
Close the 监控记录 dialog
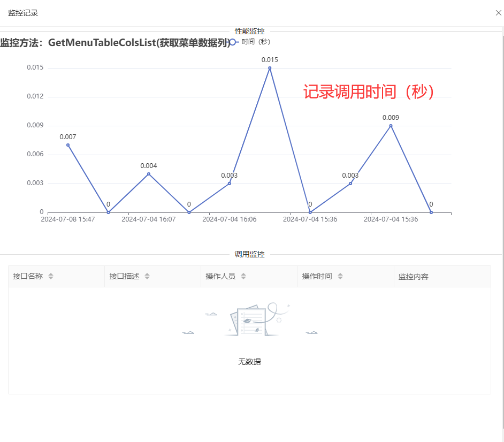coord(498,13)
